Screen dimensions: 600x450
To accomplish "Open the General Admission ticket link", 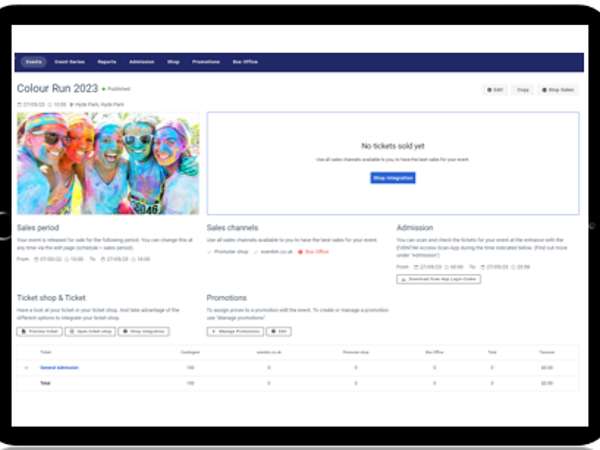I will [x=58, y=368].
